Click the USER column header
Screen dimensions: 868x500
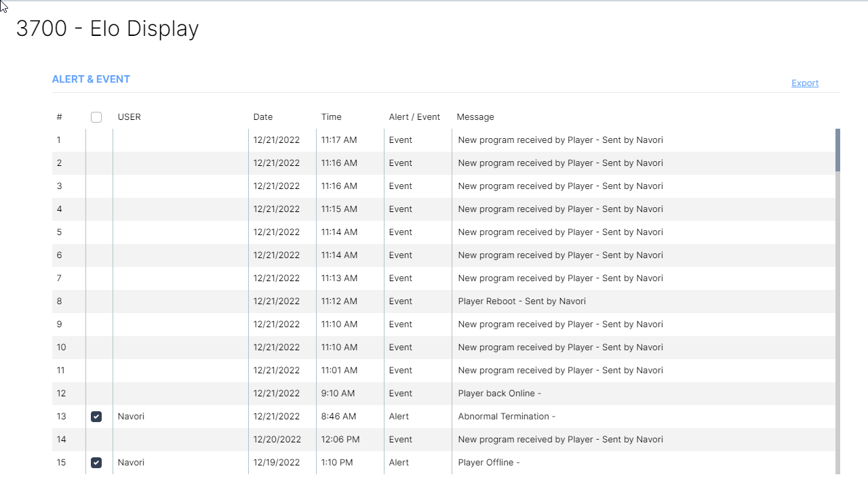(x=130, y=117)
